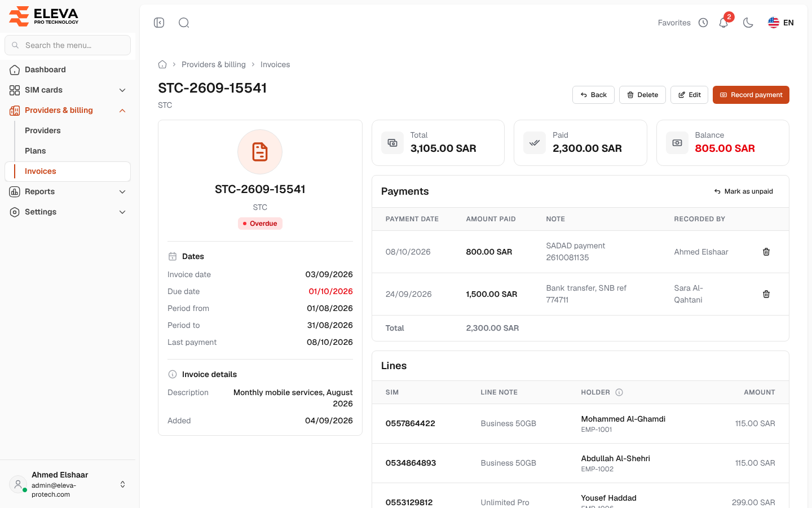The height and width of the screenshot is (508, 812).
Task: Click the 805.00 SAR balance value
Action: tap(725, 148)
